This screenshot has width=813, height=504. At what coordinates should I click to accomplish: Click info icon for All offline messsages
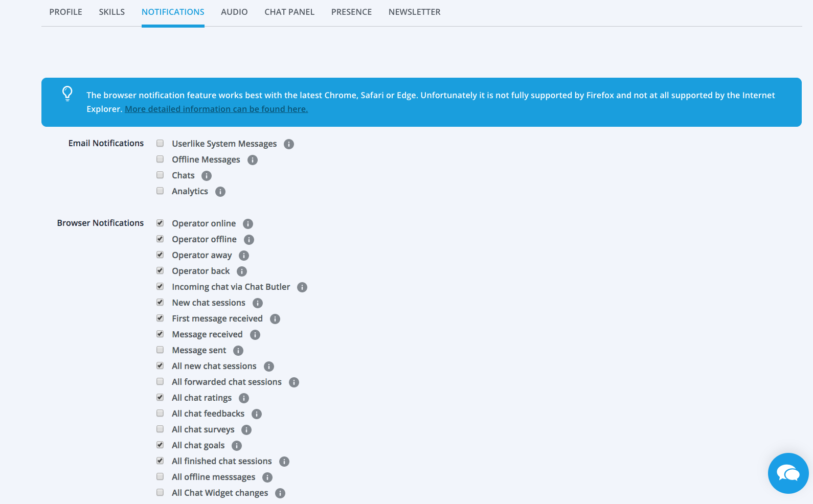pyautogui.click(x=267, y=477)
